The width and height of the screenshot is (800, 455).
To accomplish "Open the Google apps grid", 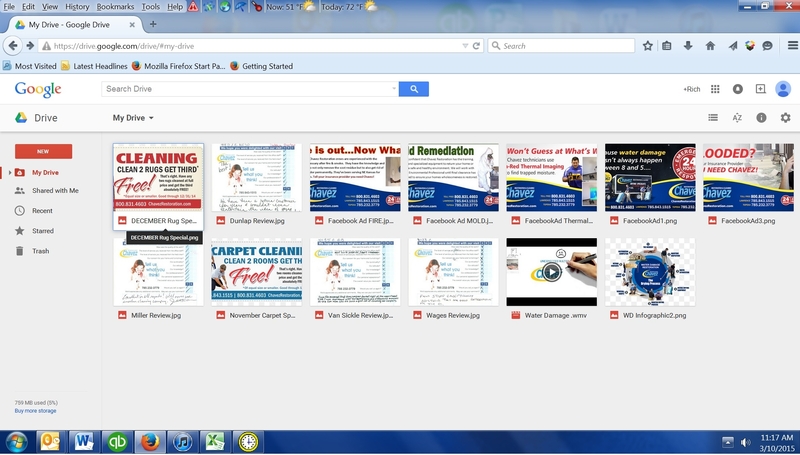I will [715, 89].
